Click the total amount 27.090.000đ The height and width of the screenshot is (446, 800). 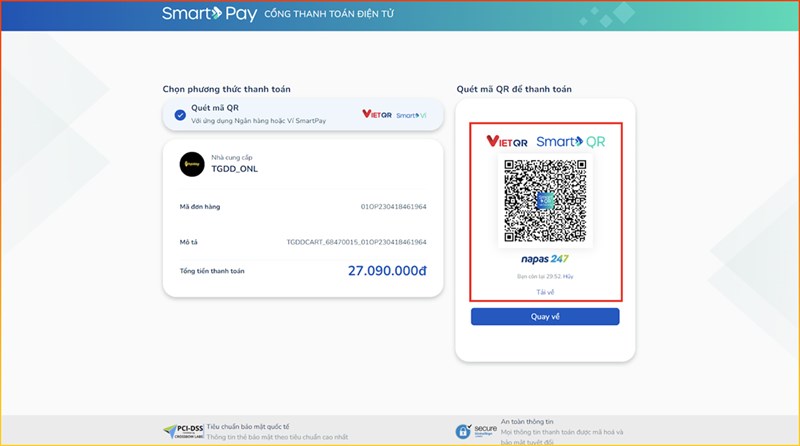click(x=387, y=271)
